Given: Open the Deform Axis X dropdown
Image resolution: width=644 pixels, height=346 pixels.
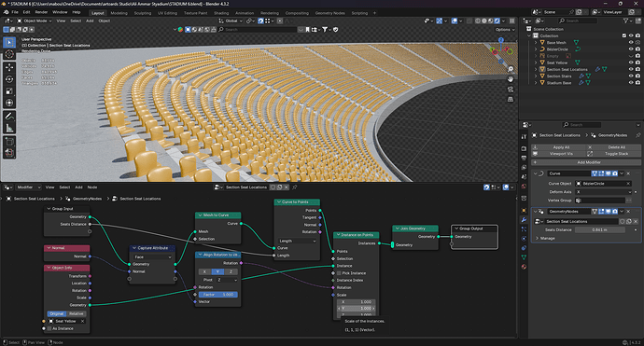Looking at the screenshot, I should tap(603, 192).
